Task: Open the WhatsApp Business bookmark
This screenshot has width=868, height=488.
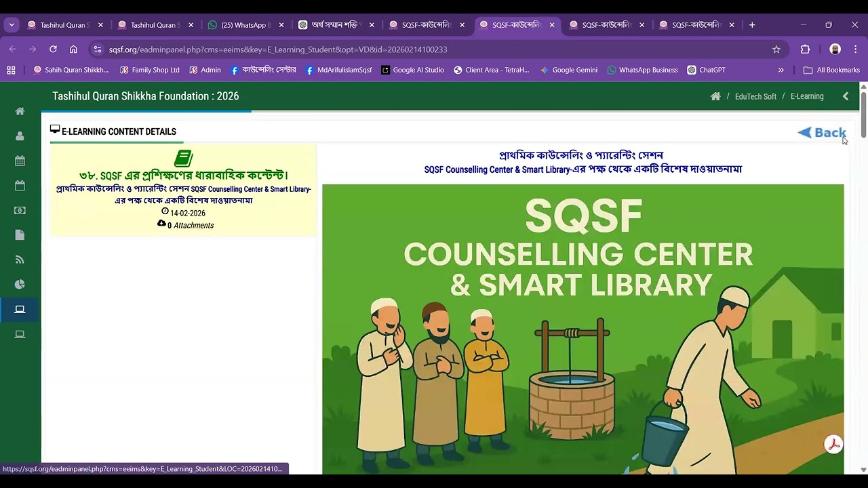Action: click(642, 70)
